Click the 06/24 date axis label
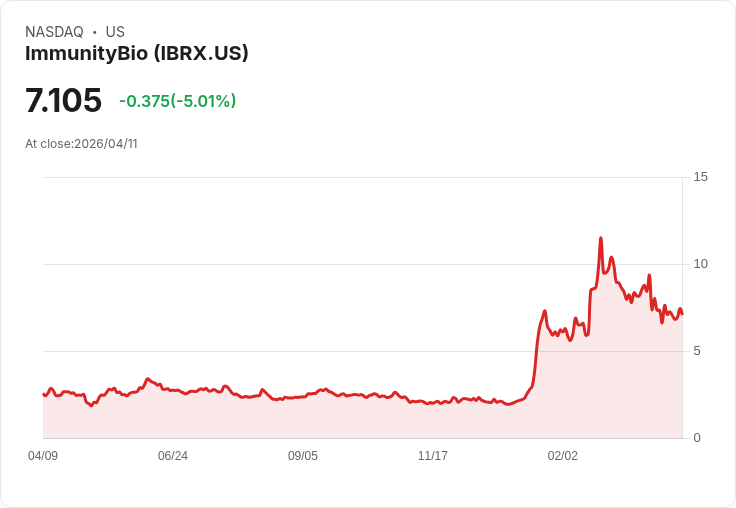This screenshot has width=736, height=508. click(x=173, y=455)
